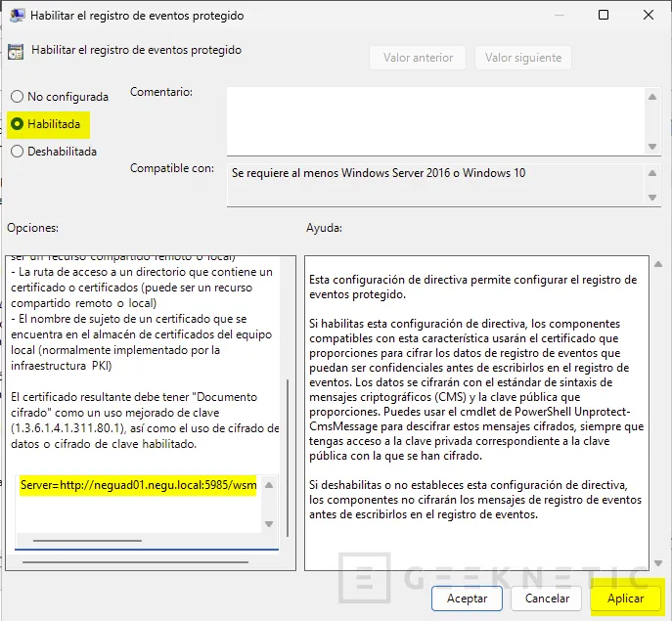Maximize the policy dialog window
Viewport: 672px width, 621px height.
[604, 15]
